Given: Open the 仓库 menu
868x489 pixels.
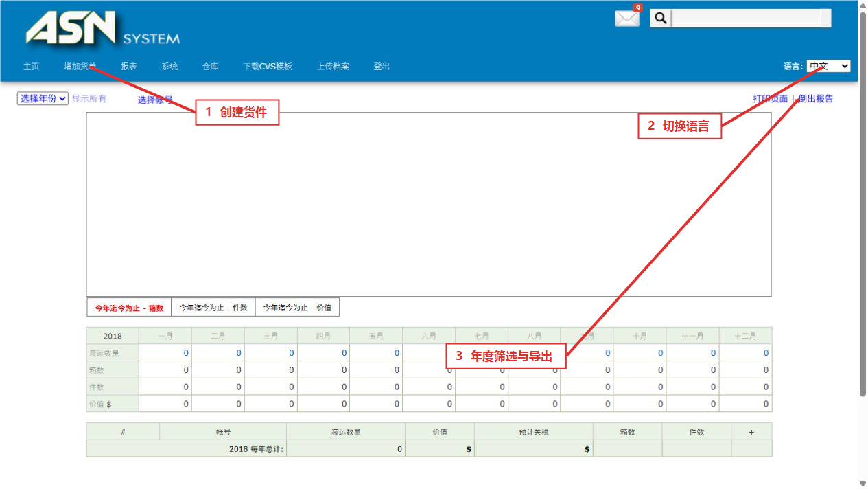Looking at the screenshot, I should tap(210, 67).
